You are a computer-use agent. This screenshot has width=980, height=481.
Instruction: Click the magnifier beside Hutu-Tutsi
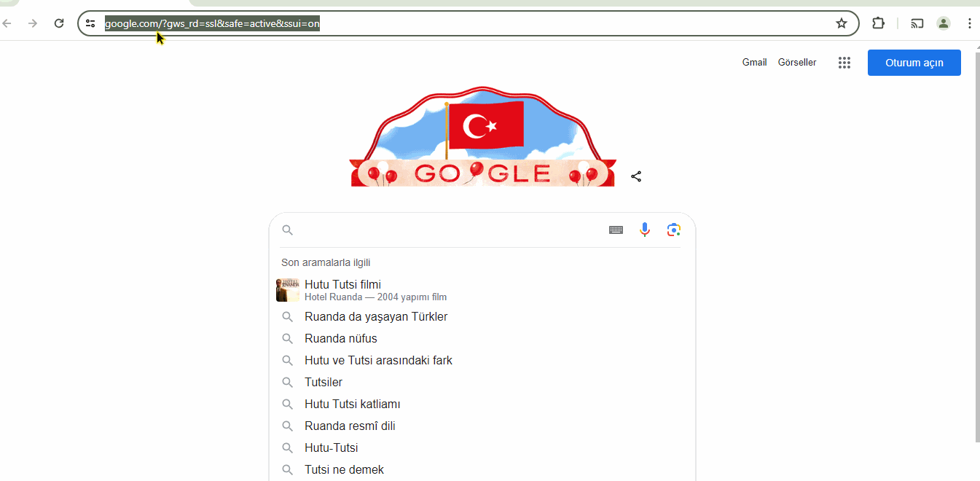288,448
